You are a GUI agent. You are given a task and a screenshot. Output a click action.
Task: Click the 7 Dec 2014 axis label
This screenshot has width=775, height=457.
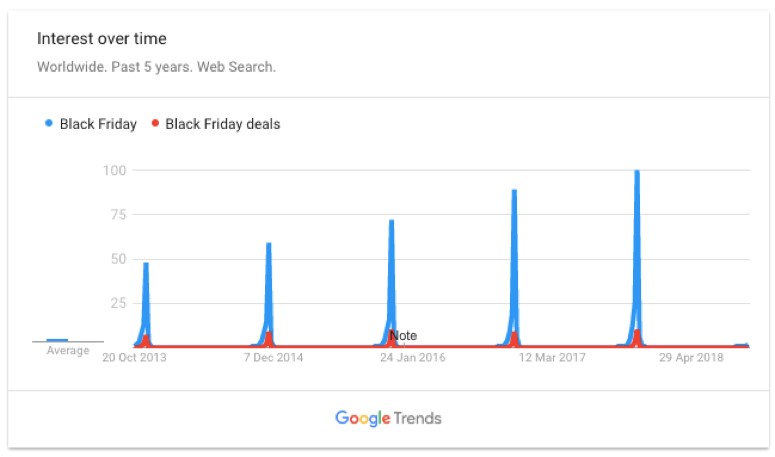pyautogui.click(x=273, y=357)
